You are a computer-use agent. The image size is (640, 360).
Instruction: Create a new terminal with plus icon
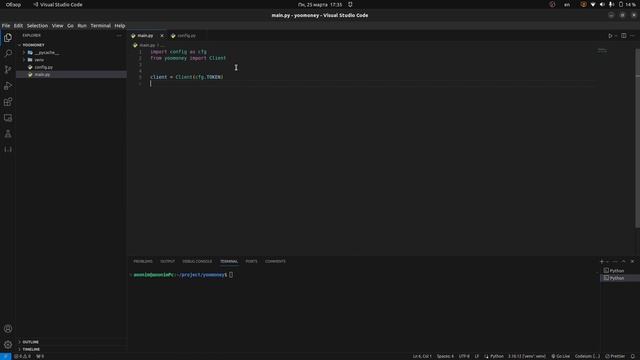point(602,261)
